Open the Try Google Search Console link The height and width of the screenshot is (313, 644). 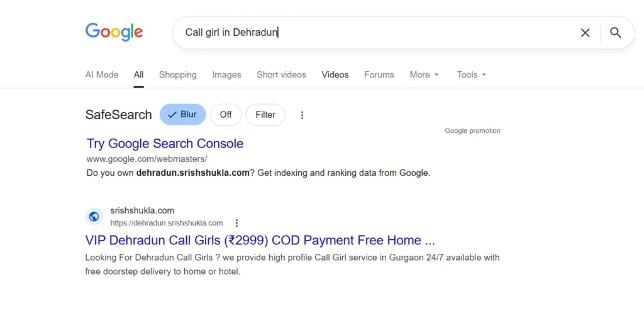pos(165,144)
